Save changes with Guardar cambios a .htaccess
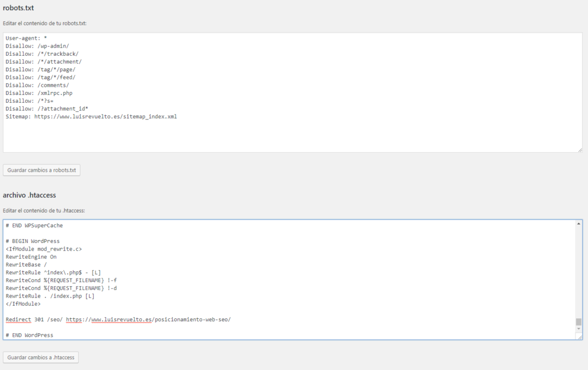Screen dimensions: 588x370 pyautogui.click(x=41, y=357)
